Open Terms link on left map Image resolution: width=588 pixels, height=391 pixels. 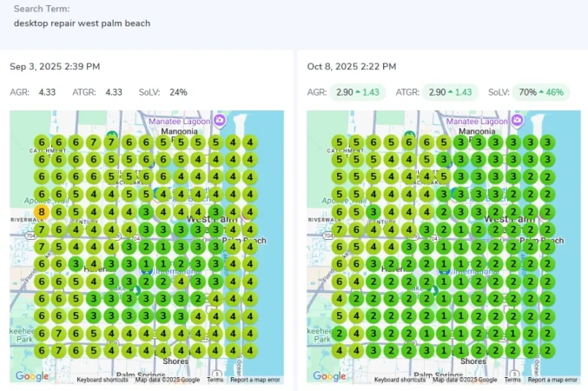(215, 380)
